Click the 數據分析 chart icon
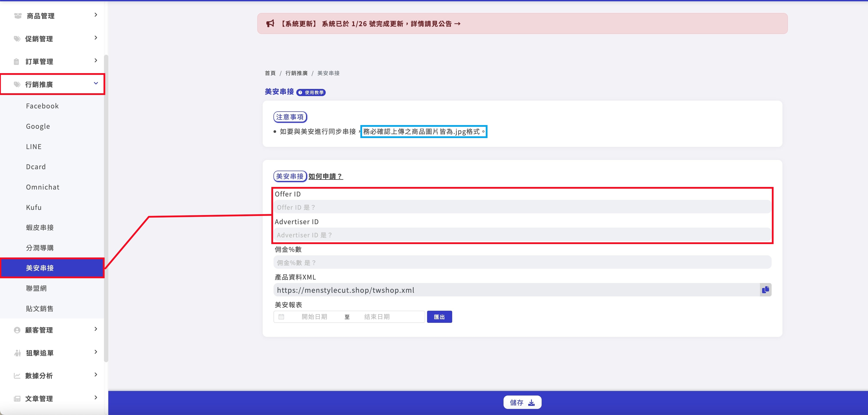Viewport: 868px width, 415px height. point(17,376)
